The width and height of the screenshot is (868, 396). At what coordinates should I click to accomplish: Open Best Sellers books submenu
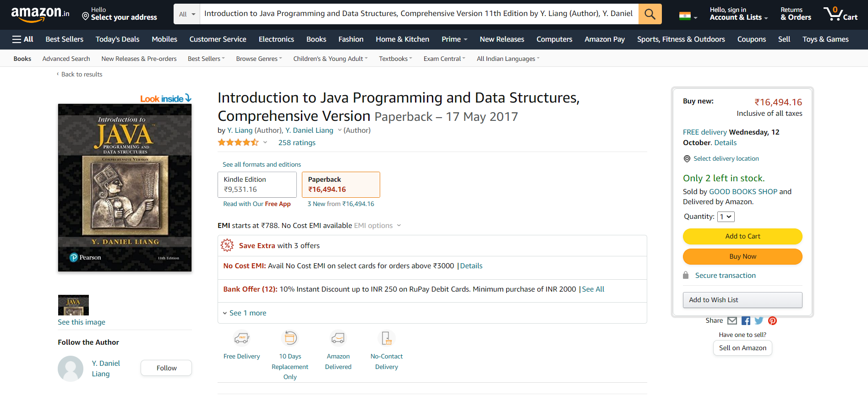click(x=206, y=59)
